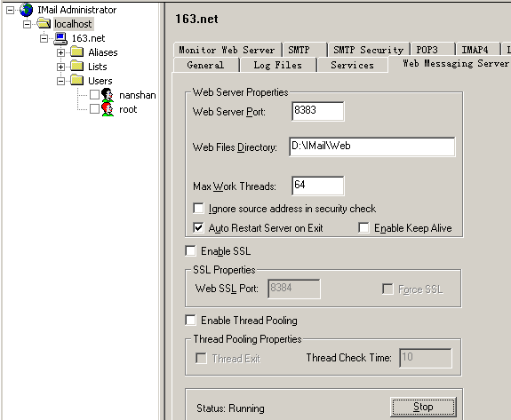This screenshot has width=511, height=420.
Task: Open the Log Files tab
Action: pyautogui.click(x=277, y=65)
